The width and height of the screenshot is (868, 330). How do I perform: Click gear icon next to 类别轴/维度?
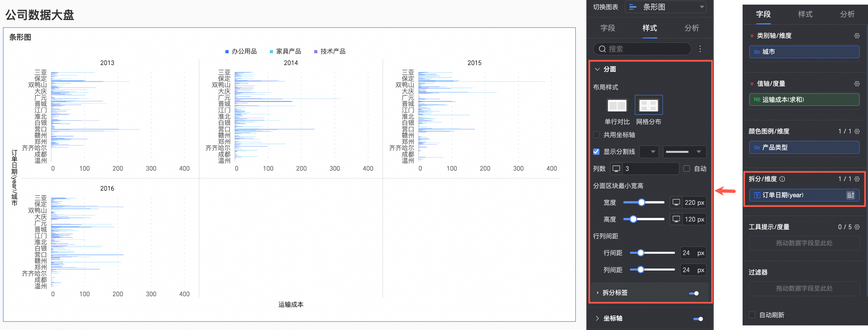[x=857, y=36]
